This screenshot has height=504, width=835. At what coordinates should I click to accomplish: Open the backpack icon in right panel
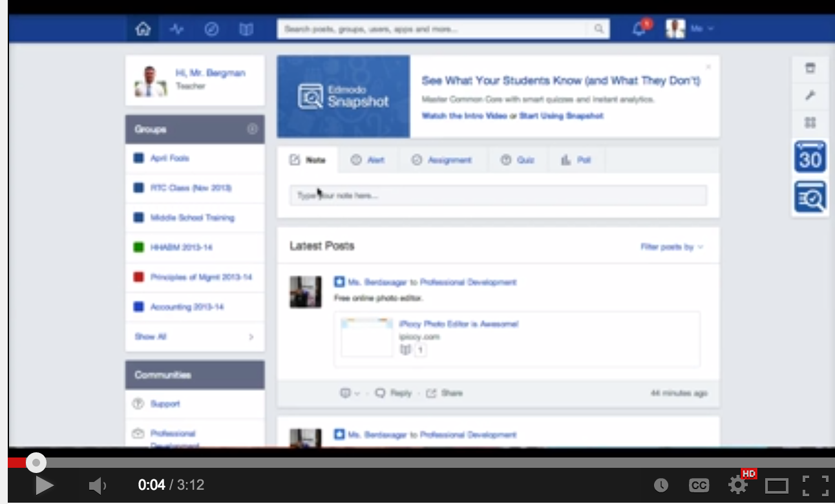pyautogui.click(x=810, y=68)
